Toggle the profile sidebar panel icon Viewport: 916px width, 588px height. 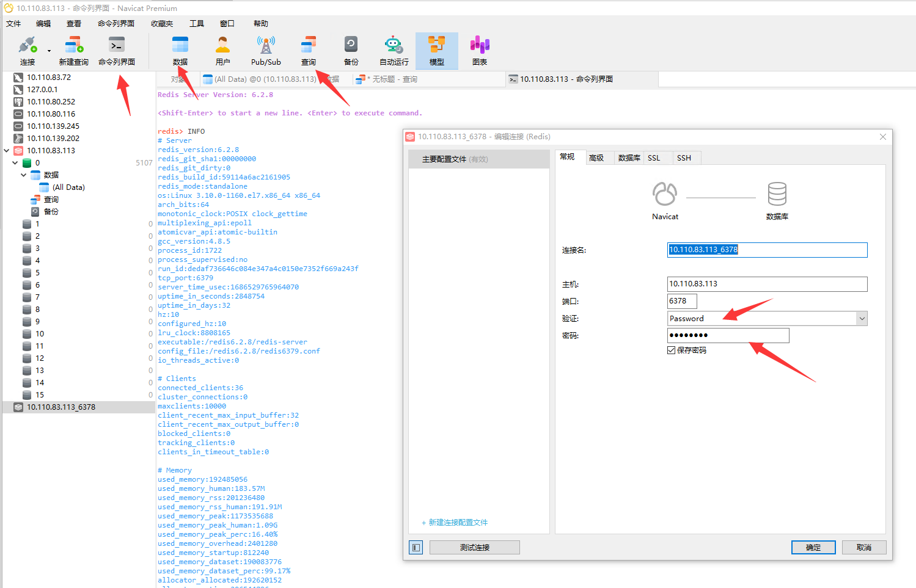[x=416, y=547]
